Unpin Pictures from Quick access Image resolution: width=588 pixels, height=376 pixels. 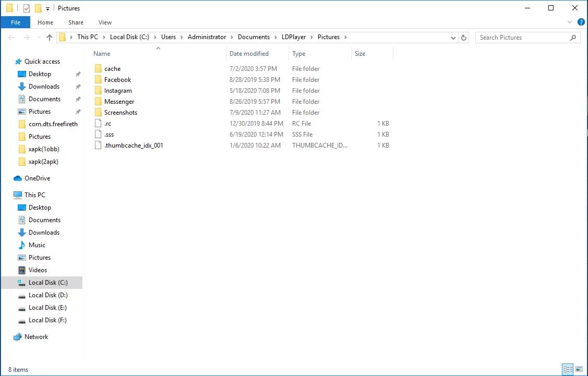pos(78,111)
